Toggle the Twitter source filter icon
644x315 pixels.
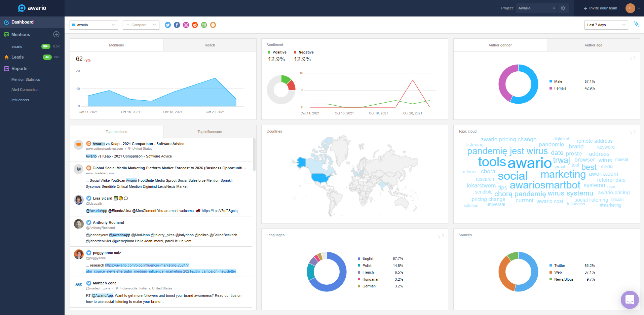click(168, 25)
